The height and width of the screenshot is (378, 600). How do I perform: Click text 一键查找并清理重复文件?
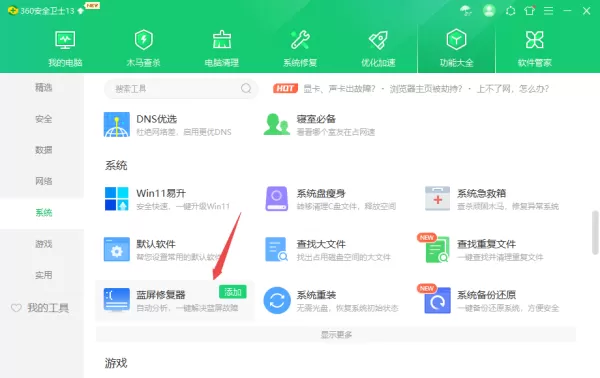(500, 257)
